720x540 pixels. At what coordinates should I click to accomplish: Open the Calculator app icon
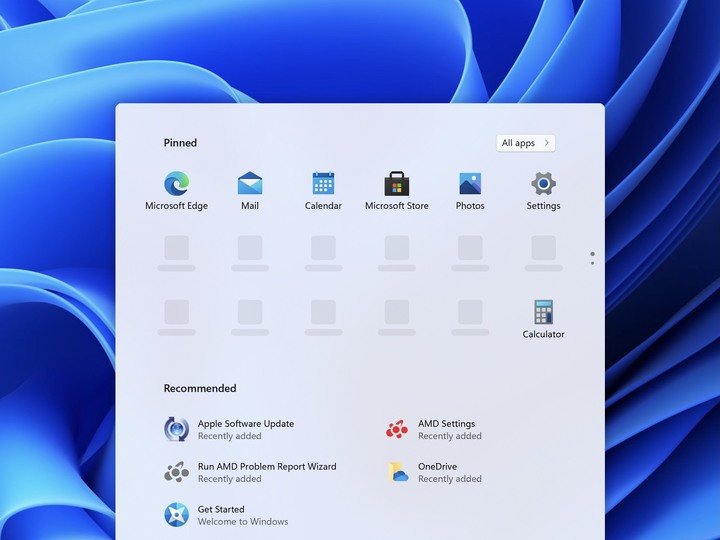pyautogui.click(x=543, y=312)
